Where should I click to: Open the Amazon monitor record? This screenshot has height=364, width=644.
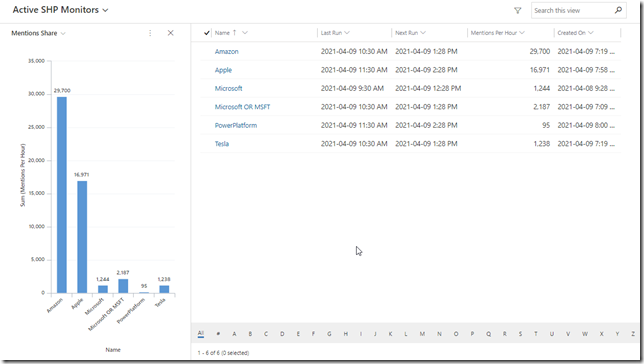click(x=226, y=52)
